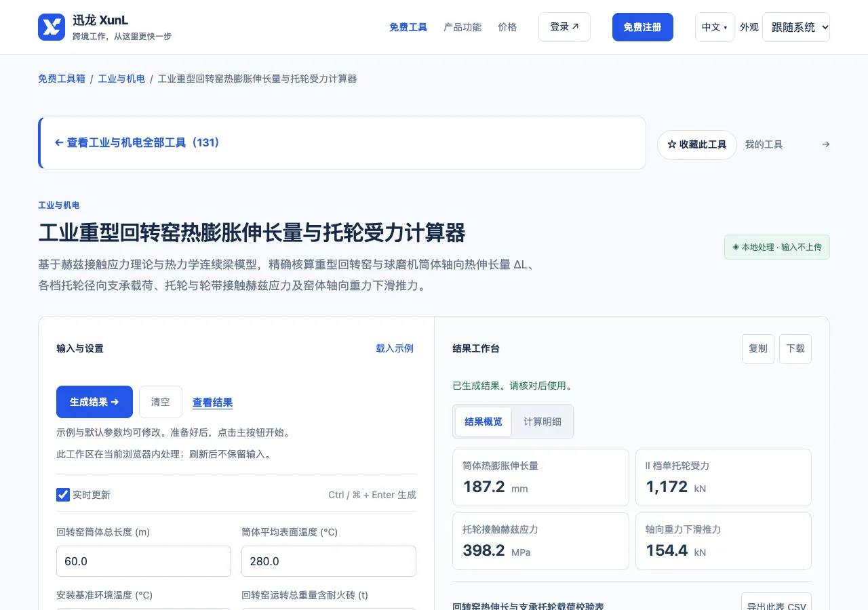Open the 价格 nav item
Screen dimensions: 868x610
507,27
